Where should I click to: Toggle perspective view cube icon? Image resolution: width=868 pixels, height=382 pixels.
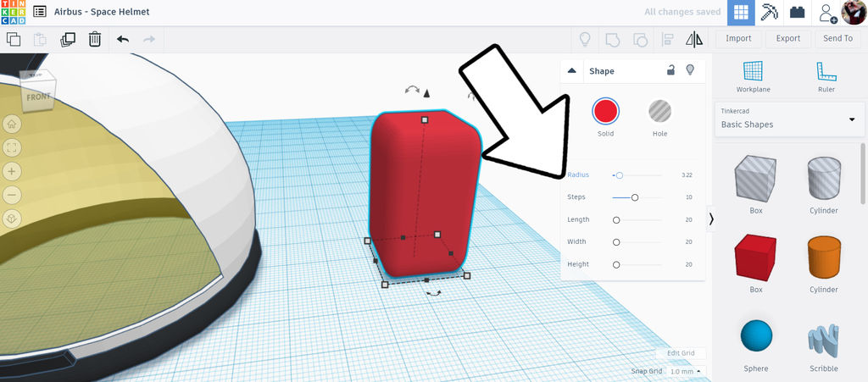click(x=12, y=219)
